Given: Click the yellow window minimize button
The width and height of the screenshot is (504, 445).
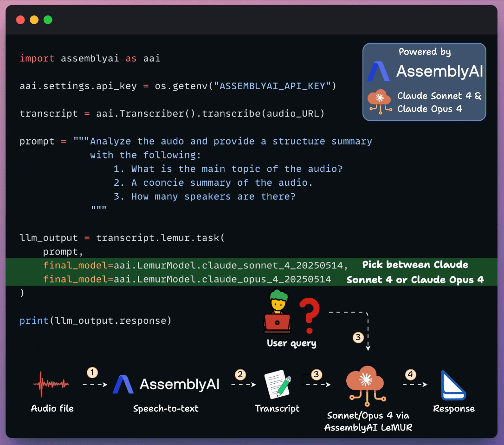Looking at the screenshot, I should (x=34, y=20).
